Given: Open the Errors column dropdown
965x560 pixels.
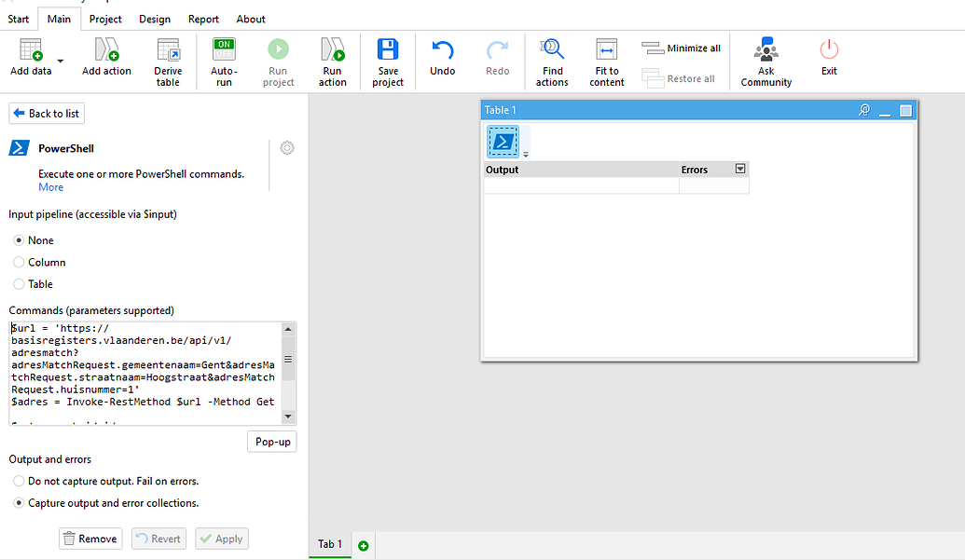Looking at the screenshot, I should [740, 169].
